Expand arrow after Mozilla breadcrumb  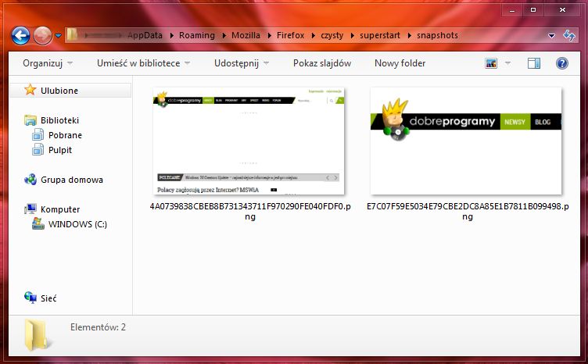tap(269, 36)
